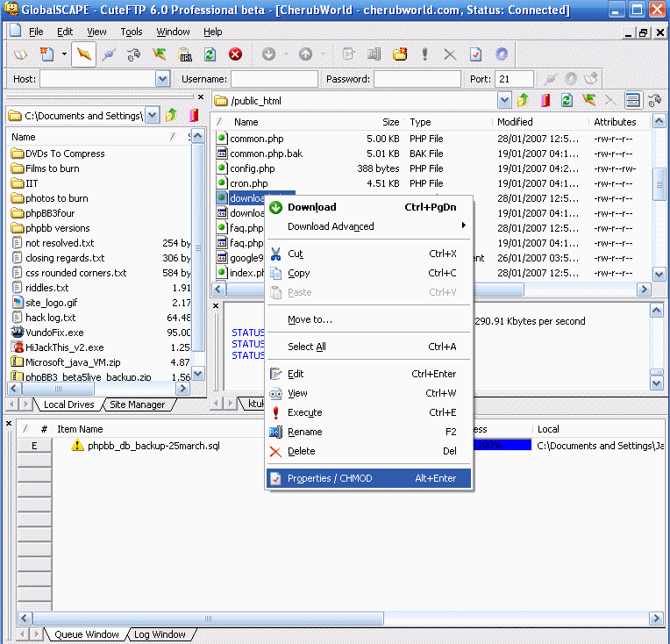The height and width of the screenshot is (644, 670).
Task: Click the local pane red bookmark icon
Action: tap(194, 115)
